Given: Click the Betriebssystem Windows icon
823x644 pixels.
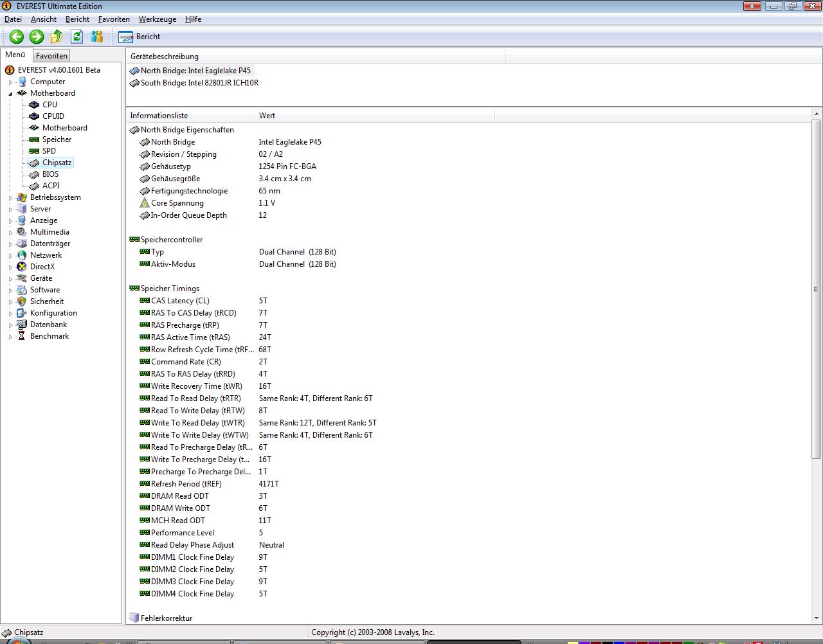Looking at the screenshot, I should tap(22, 197).
